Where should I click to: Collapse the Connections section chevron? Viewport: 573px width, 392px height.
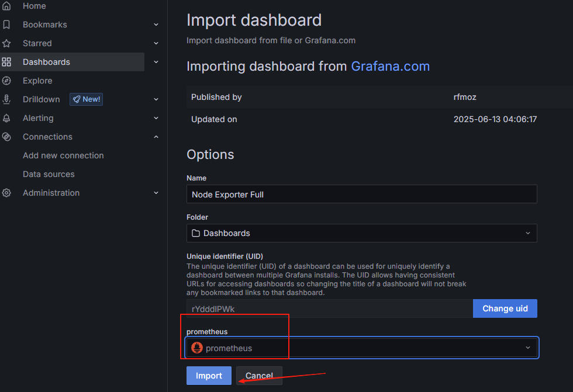pyautogui.click(x=156, y=137)
